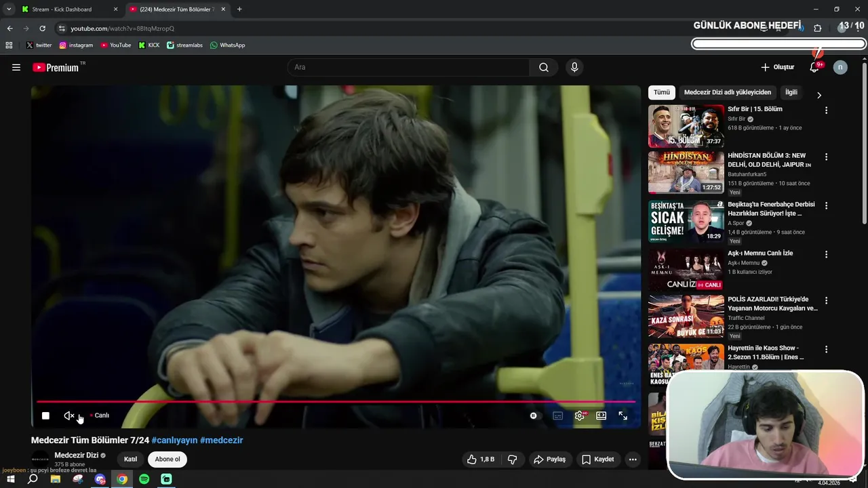
Task: Open HİNDİSTAN BÖLÜM 3 video thumbnail
Action: coord(686,172)
